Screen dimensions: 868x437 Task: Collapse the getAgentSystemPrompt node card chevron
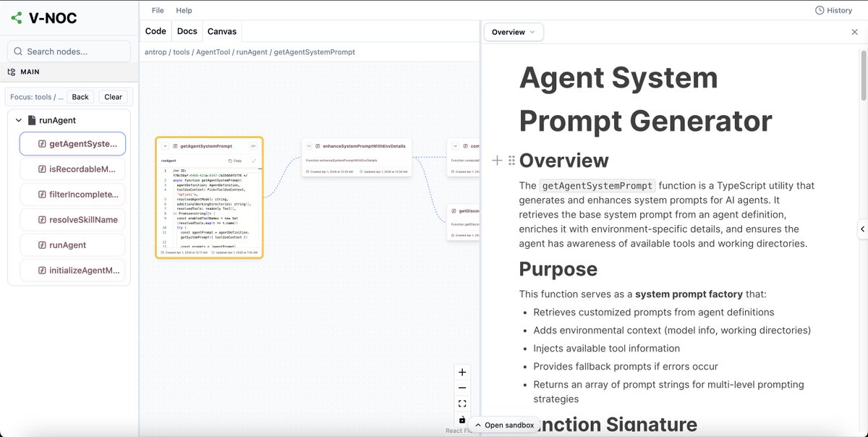[x=165, y=146]
